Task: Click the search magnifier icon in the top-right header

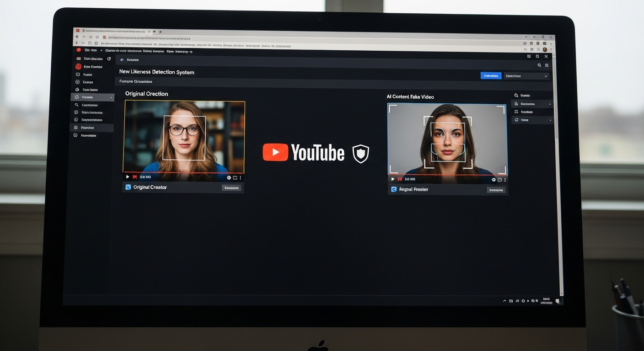Action: point(539,65)
